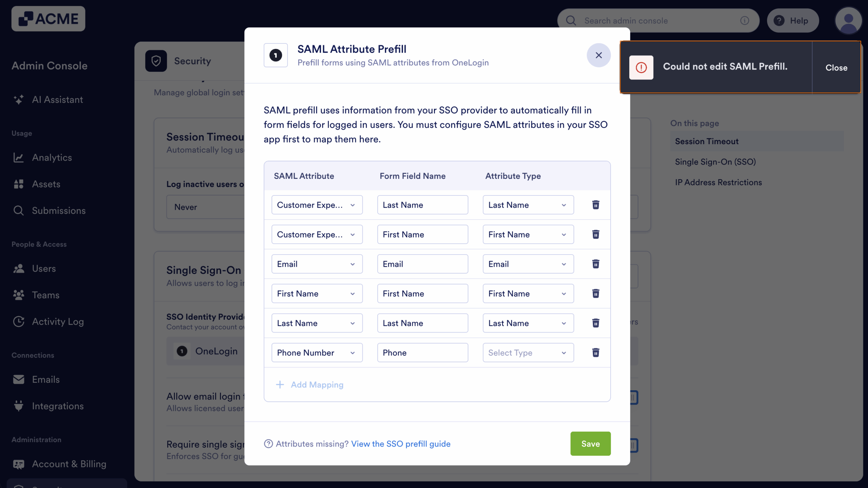
Task: Open the Activity Log clock icon
Action: click(19, 322)
